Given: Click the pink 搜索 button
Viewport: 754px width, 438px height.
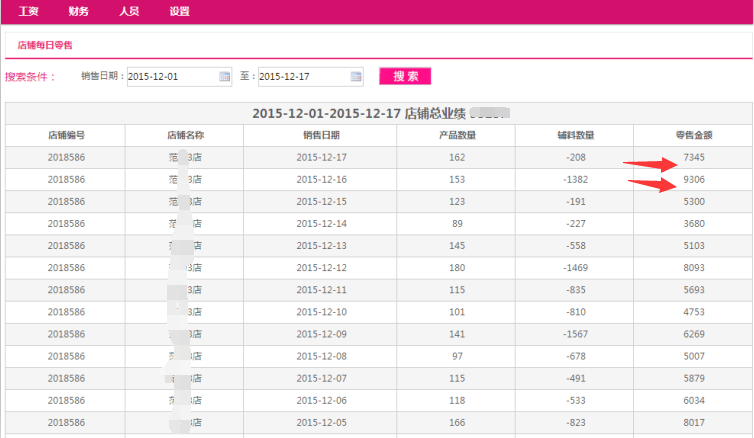Looking at the screenshot, I should [405, 77].
